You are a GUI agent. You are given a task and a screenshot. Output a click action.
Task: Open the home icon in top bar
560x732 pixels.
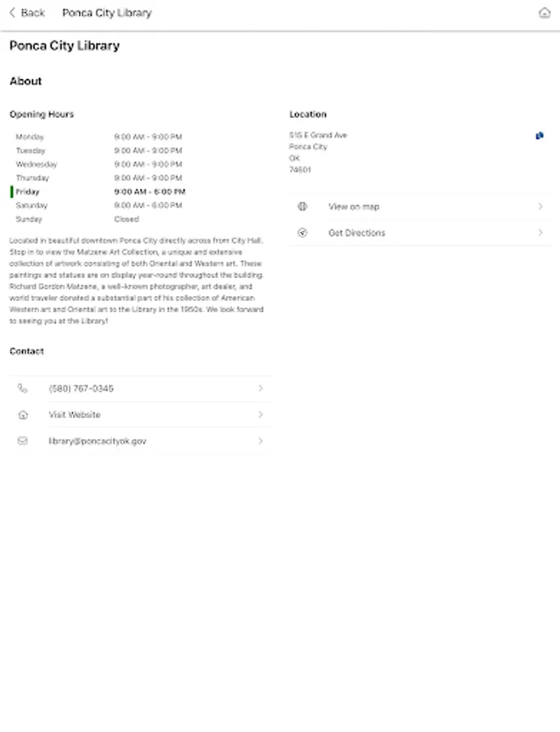click(x=544, y=12)
